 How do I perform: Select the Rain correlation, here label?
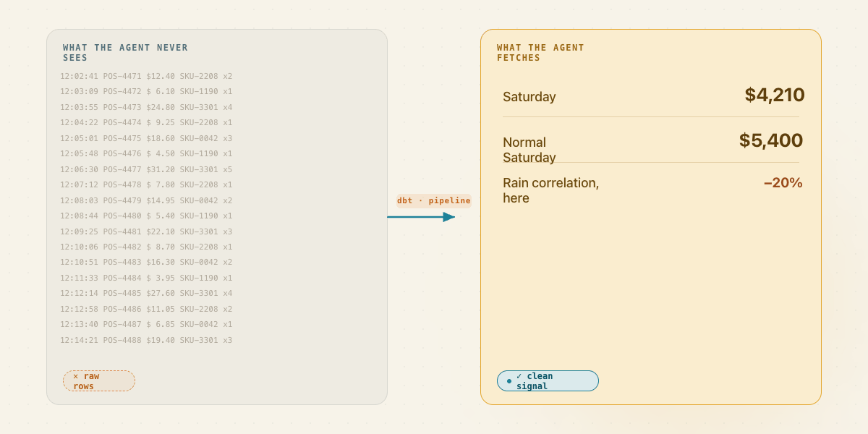pyautogui.click(x=551, y=190)
